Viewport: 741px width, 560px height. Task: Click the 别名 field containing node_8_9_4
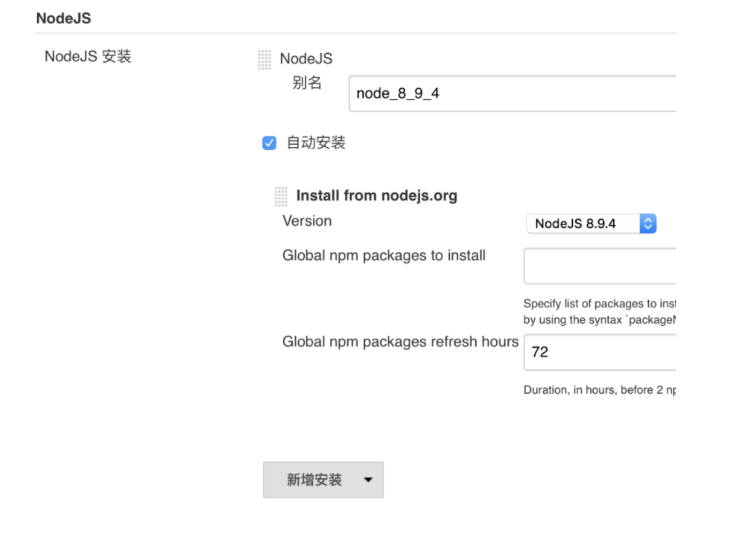coord(512,94)
